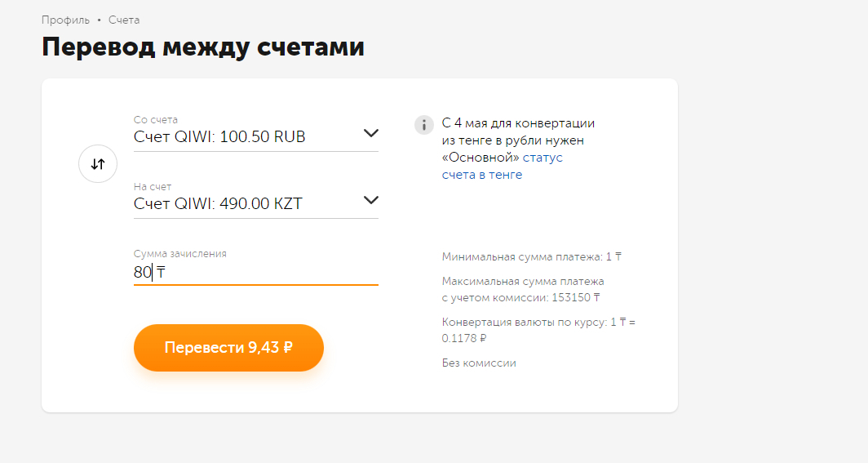The width and height of the screenshot is (868, 463).
Task: Go to the "Профиль" breadcrumb
Action: pos(65,20)
